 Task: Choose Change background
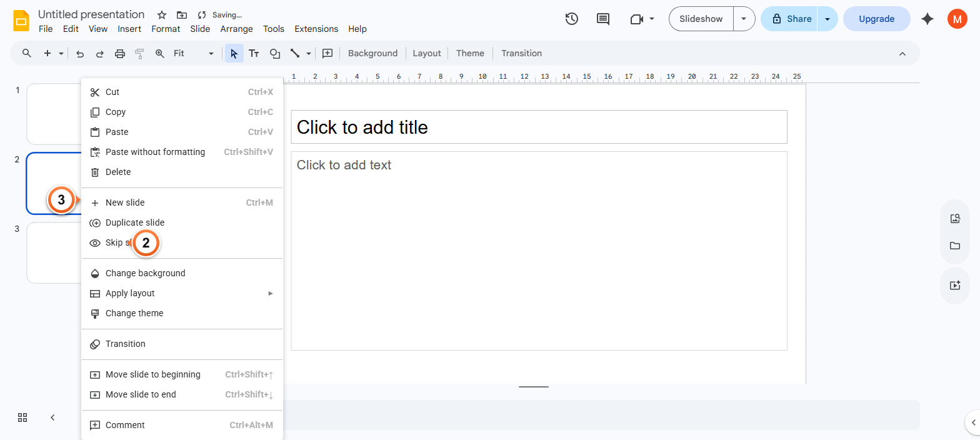182,273
